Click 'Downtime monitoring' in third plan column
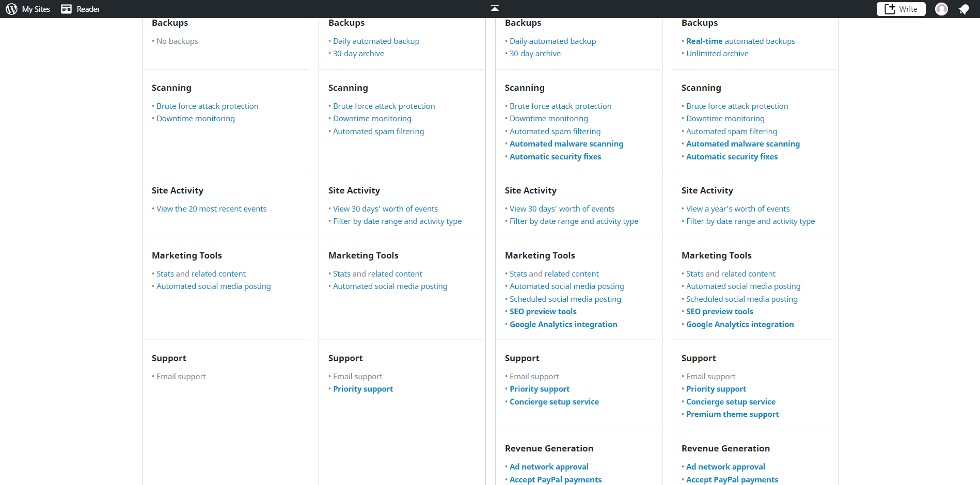 click(549, 119)
